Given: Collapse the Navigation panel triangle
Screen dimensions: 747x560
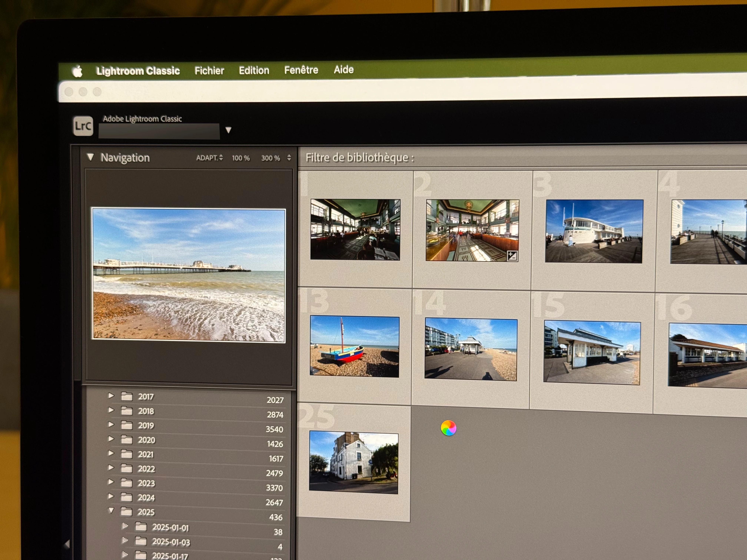Looking at the screenshot, I should [x=90, y=157].
